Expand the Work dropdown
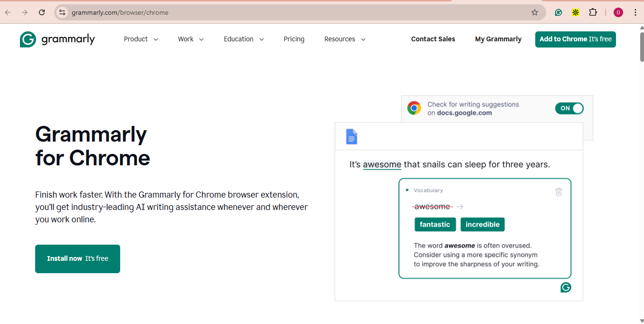 click(191, 39)
